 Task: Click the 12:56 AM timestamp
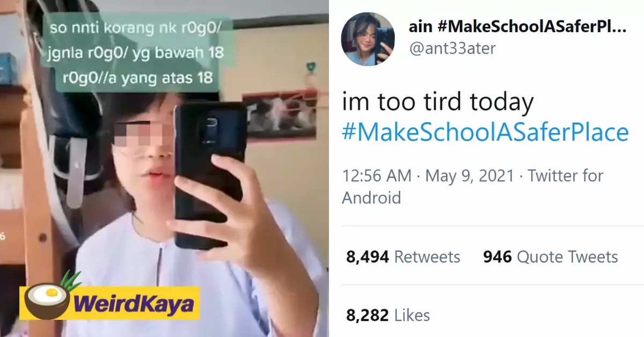(x=377, y=176)
